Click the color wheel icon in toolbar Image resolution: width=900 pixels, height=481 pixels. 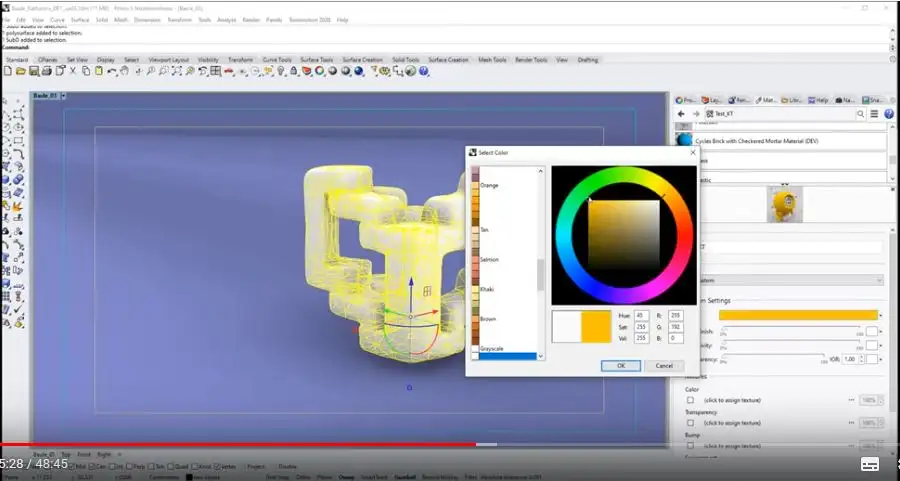point(320,71)
